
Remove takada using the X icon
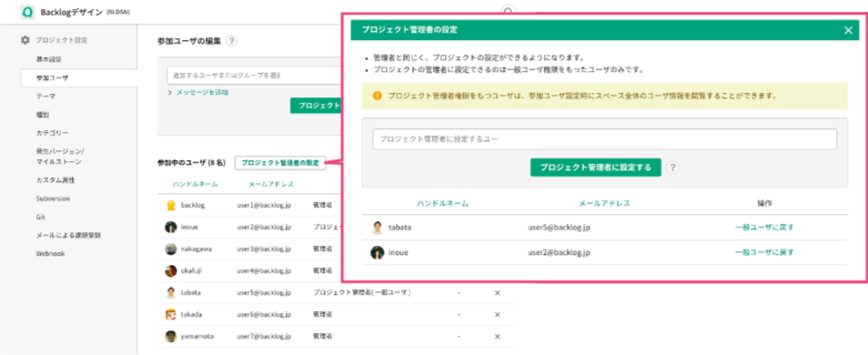tap(497, 315)
